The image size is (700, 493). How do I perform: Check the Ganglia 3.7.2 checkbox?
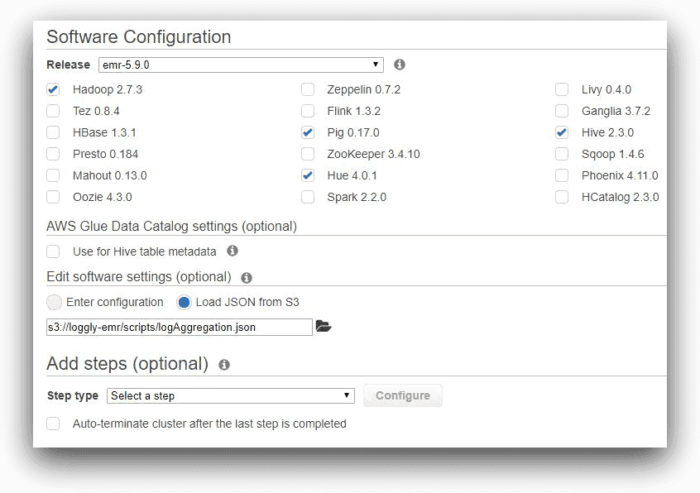tap(562, 111)
